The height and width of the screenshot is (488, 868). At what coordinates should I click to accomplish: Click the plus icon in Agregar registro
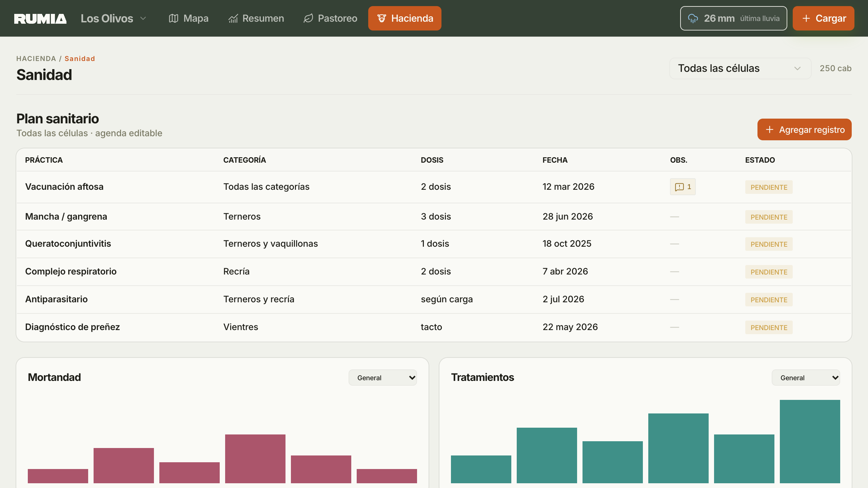(x=770, y=129)
